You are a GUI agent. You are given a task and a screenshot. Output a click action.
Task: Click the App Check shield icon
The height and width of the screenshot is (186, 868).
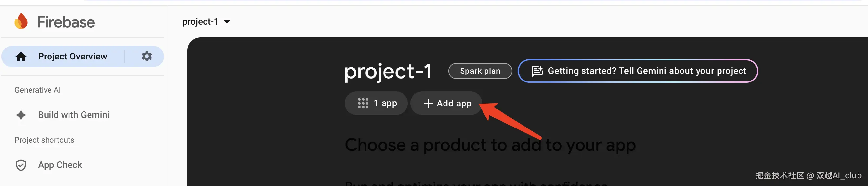point(21,165)
